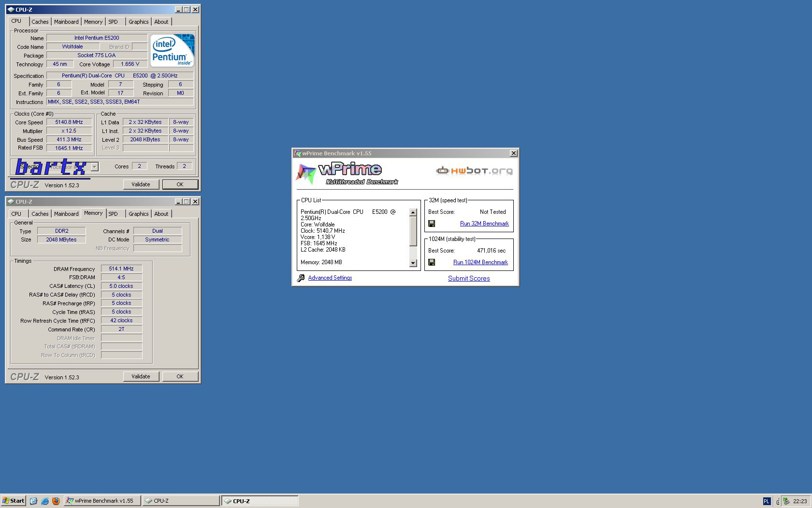Click the processor name Intel Pentium E5200

97,38
